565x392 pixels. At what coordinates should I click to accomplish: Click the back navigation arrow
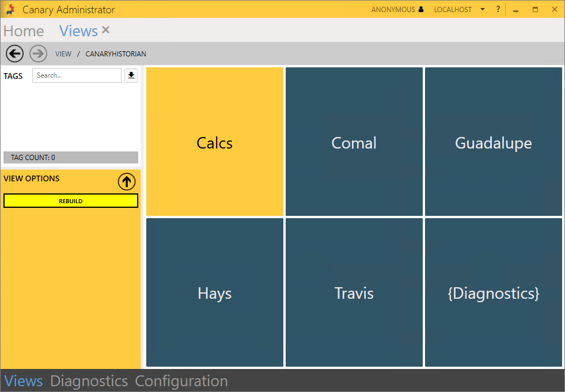[x=14, y=54]
